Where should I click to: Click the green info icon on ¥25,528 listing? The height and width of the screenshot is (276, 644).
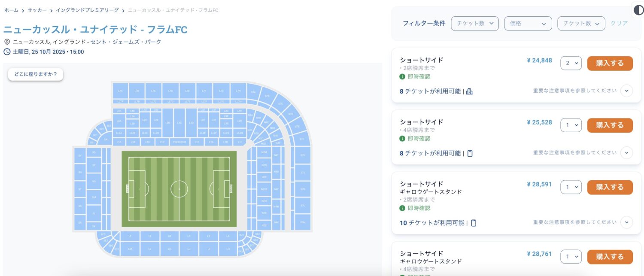point(402,139)
